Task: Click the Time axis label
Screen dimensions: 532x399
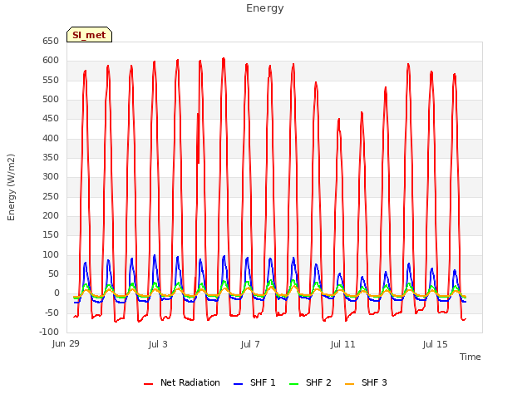Action: 470,357
